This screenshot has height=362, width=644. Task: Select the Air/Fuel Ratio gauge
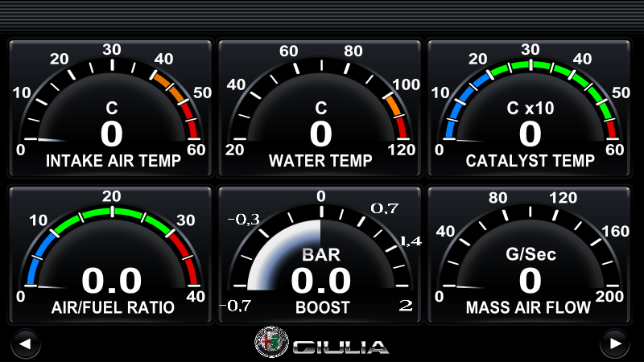tap(110, 255)
